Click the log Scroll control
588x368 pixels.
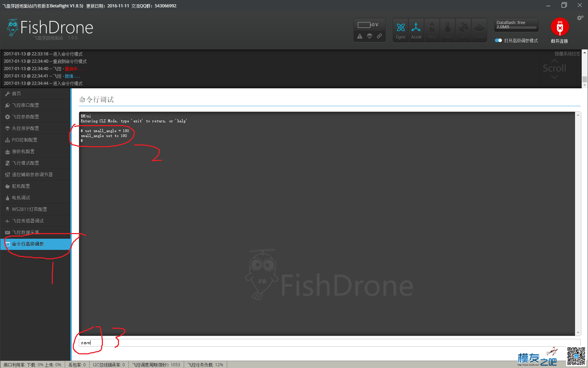pos(554,68)
